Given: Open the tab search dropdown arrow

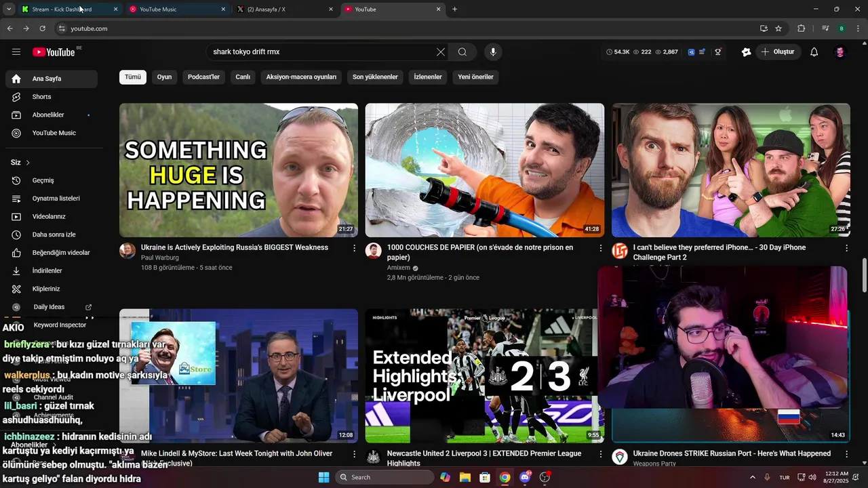Looking at the screenshot, I should [9, 9].
